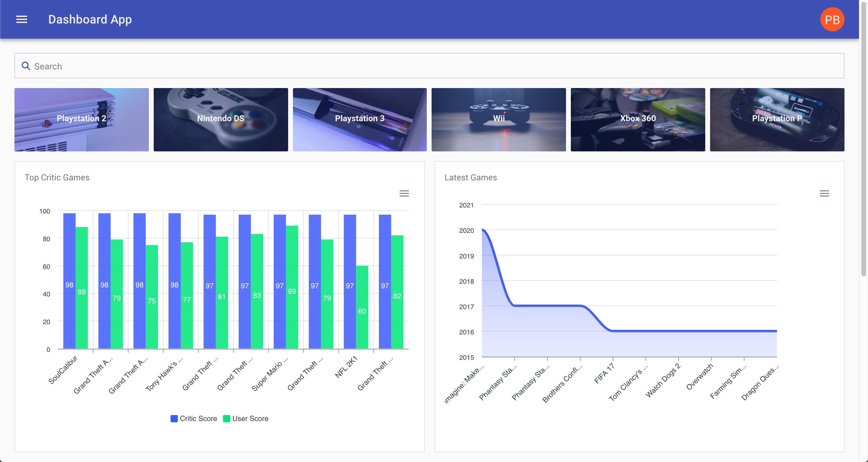Click the Dragon Ques... axis label
The height and width of the screenshot is (462, 868).
click(x=760, y=382)
